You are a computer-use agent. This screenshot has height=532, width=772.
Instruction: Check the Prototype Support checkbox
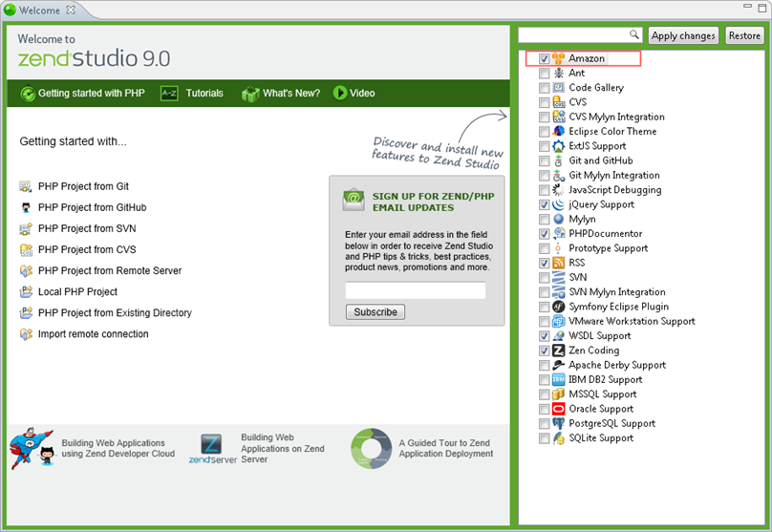point(544,248)
